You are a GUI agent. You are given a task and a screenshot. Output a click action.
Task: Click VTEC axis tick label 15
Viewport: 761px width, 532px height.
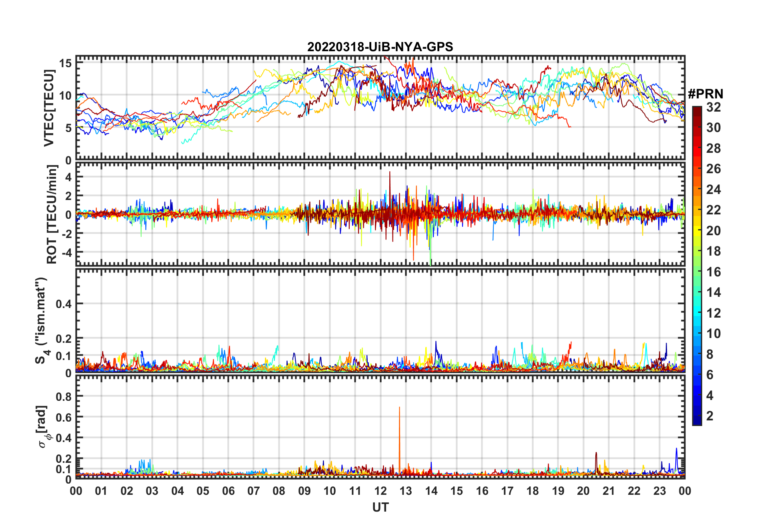click(66, 63)
